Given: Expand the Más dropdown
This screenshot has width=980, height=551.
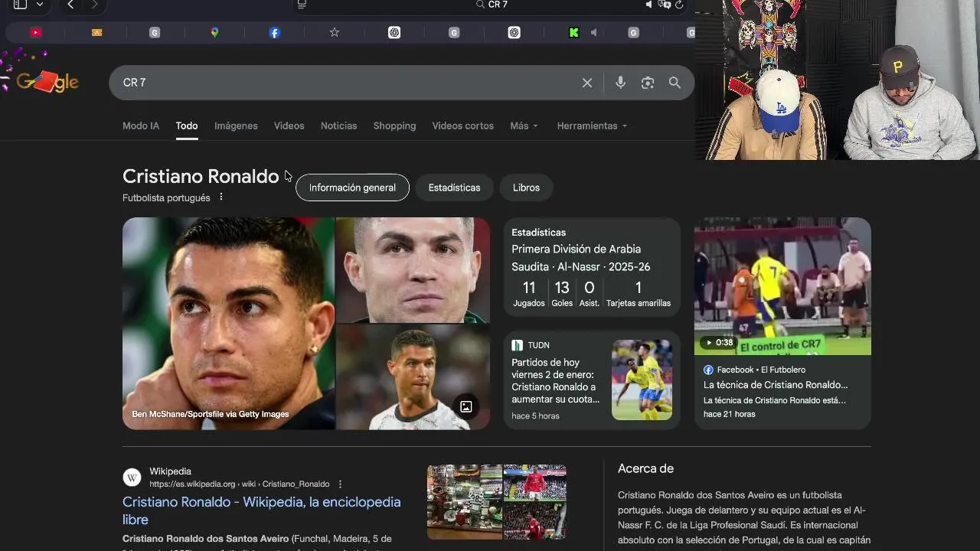Looking at the screenshot, I should coord(524,126).
